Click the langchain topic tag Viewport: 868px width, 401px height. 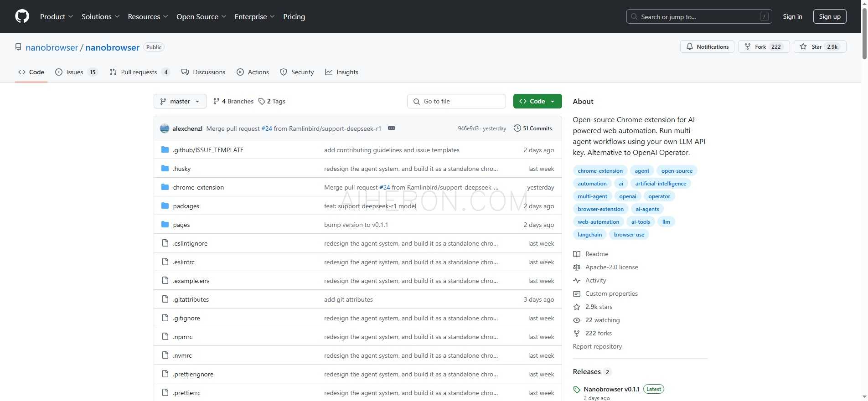[x=589, y=235]
